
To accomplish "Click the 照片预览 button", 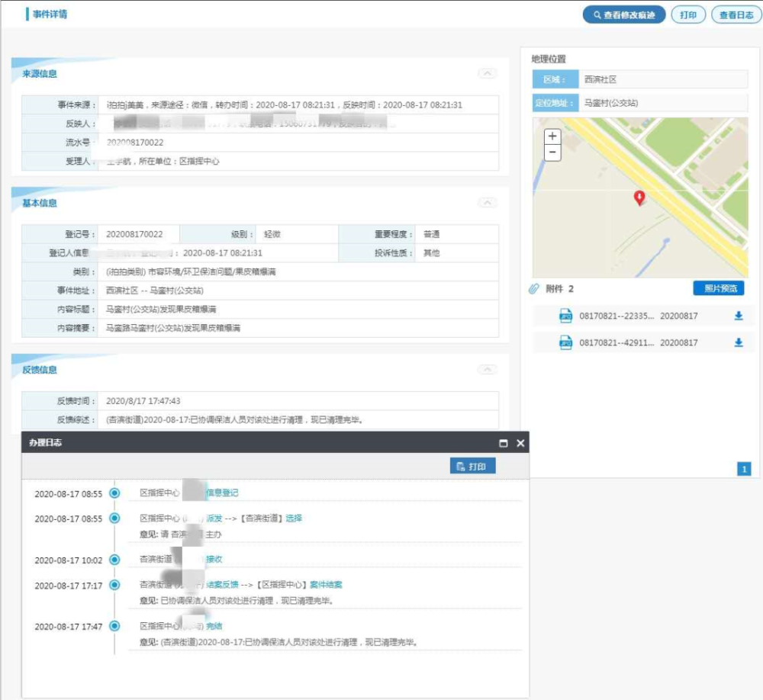I will point(719,288).
